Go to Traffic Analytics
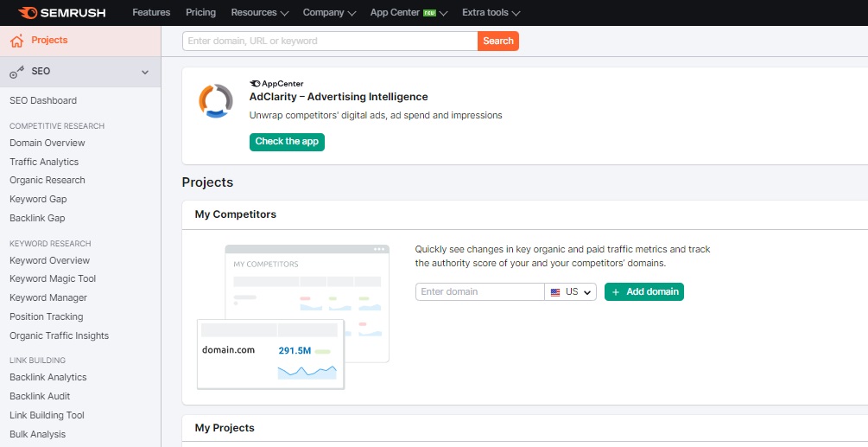This screenshot has height=447, width=868. pos(44,162)
